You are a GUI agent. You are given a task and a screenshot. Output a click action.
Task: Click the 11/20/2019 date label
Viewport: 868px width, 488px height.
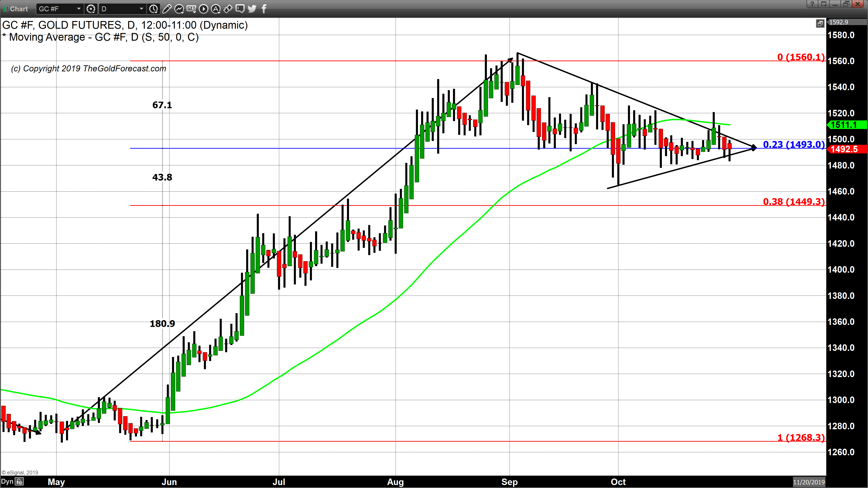click(809, 482)
